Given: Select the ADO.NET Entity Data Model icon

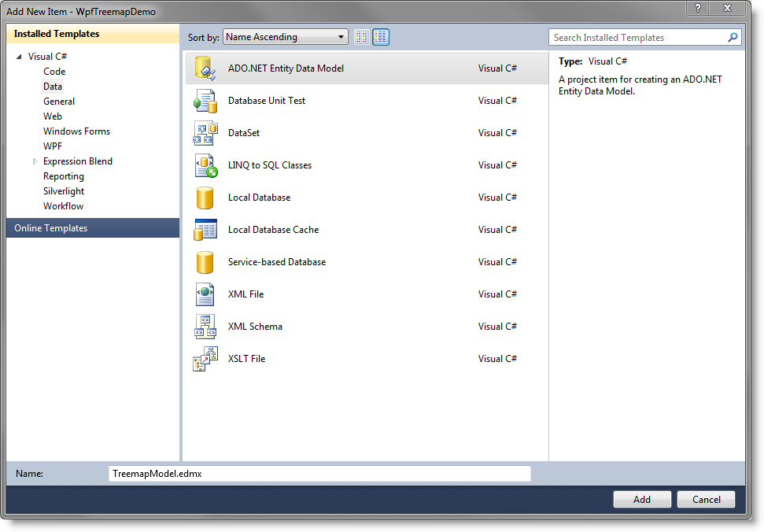Looking at the screenshot, I should click(205, 68).
